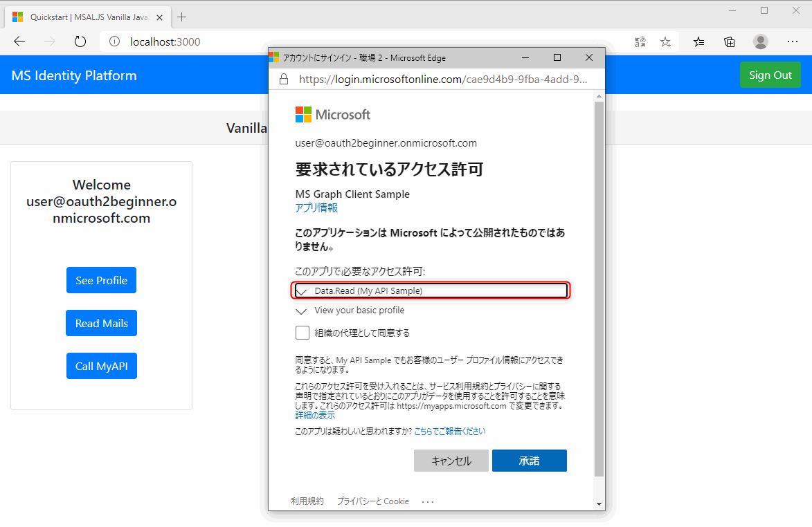812x527 pixels.
Task: Click the キャンセル button
Action: (451, 461)
